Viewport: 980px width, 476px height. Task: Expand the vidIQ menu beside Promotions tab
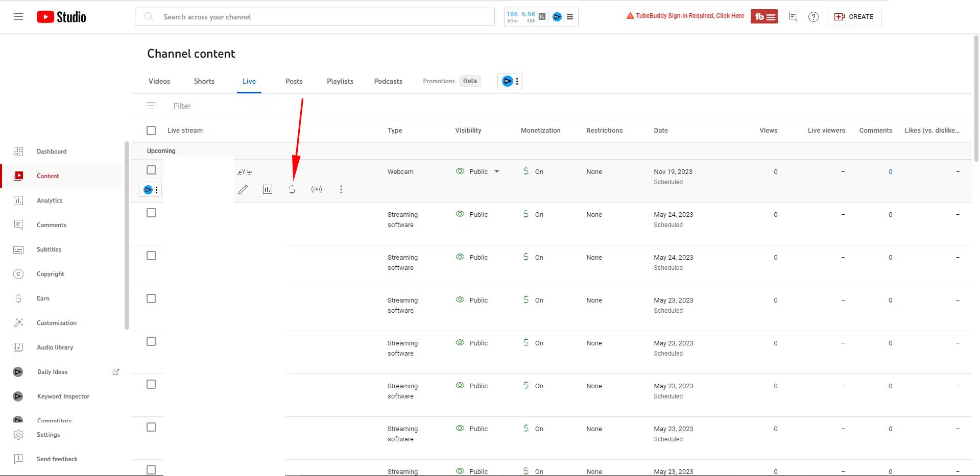point(510,81)
